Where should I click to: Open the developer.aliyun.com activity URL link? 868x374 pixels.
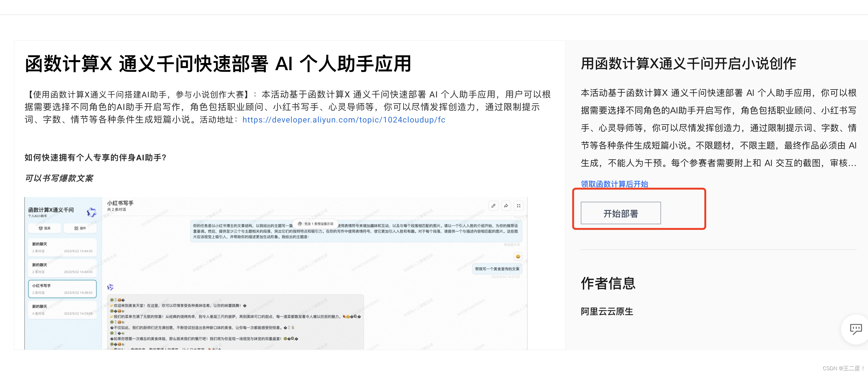344,120
